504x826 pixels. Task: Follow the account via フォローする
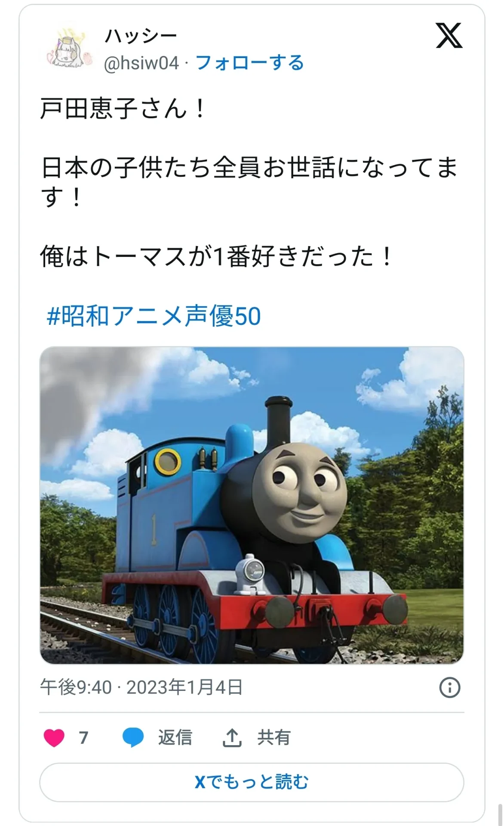pyautogui.click(x=250, y=63)
